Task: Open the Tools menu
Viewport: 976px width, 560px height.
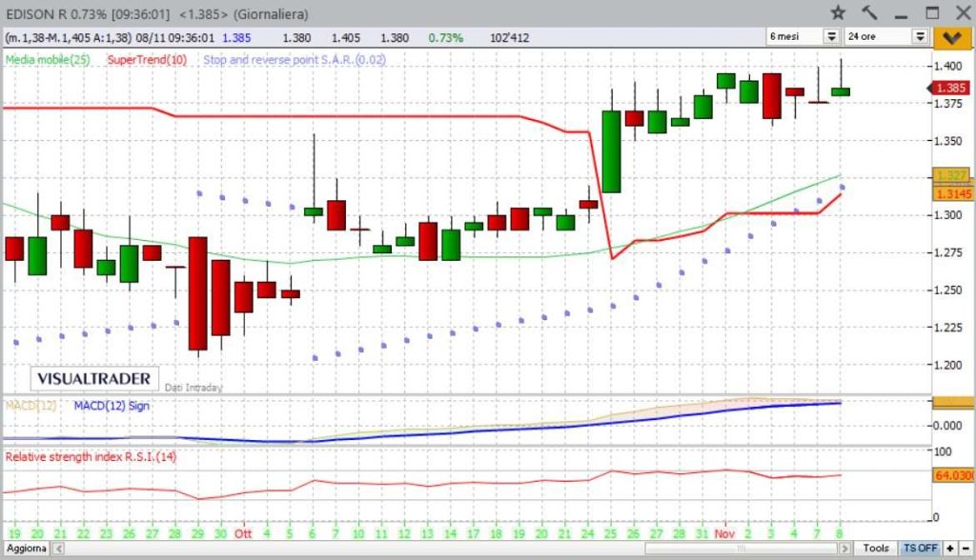Action: point(875,549)
